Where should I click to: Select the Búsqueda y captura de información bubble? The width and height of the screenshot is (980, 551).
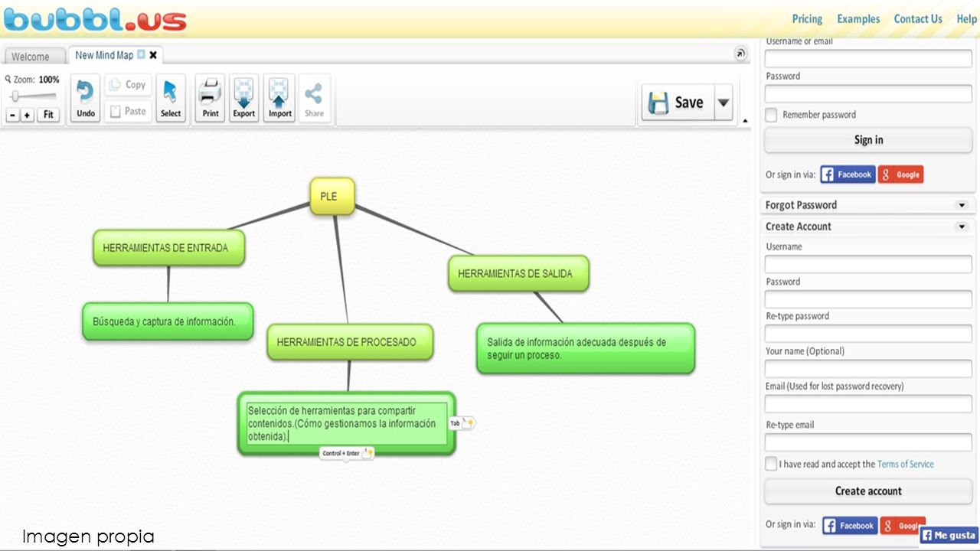tap(168, 321)
